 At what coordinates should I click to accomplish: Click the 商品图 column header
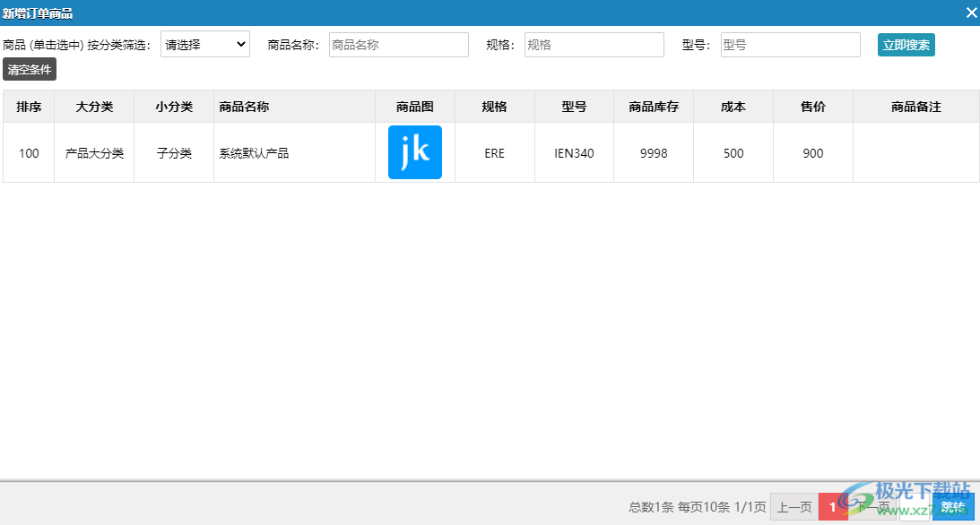[415, 107]
